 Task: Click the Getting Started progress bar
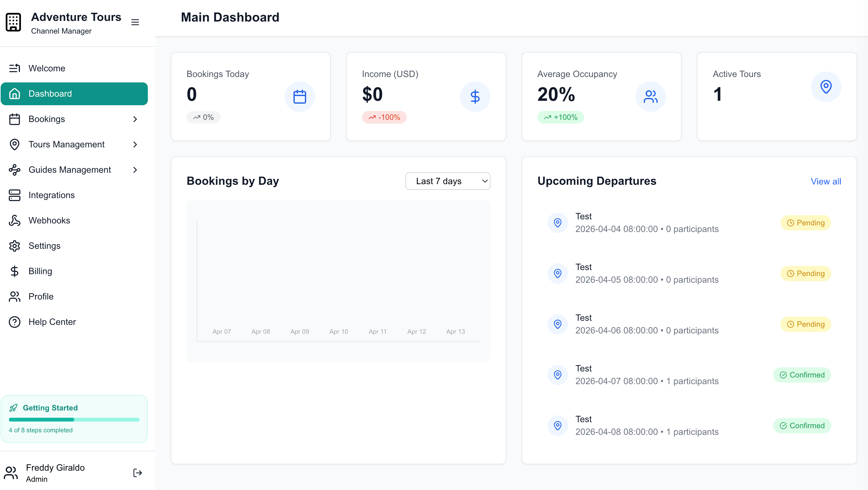coord(74,420)
